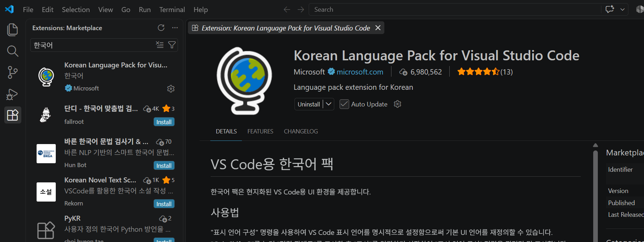Click the Version label in Marketplace info
Image resolution: width=644 pixels, height=242 pixels.
[618, 191]
